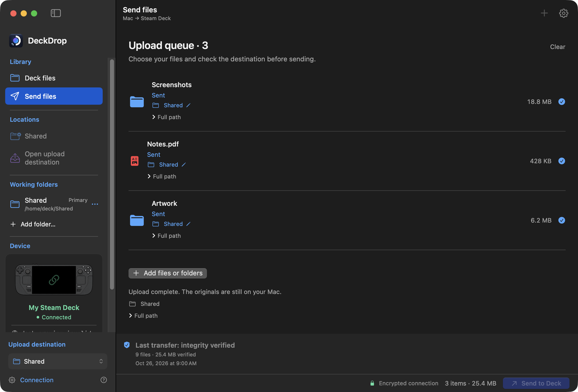Screen dimensions: 578x392
Task: Expand Full path under Artwork
Action: point(166,236)
